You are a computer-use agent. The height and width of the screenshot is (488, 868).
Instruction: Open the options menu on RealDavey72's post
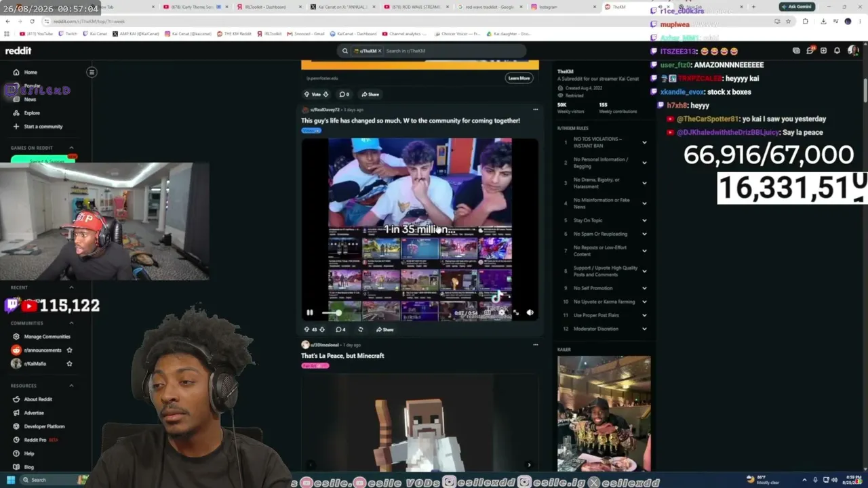[535, 109]
